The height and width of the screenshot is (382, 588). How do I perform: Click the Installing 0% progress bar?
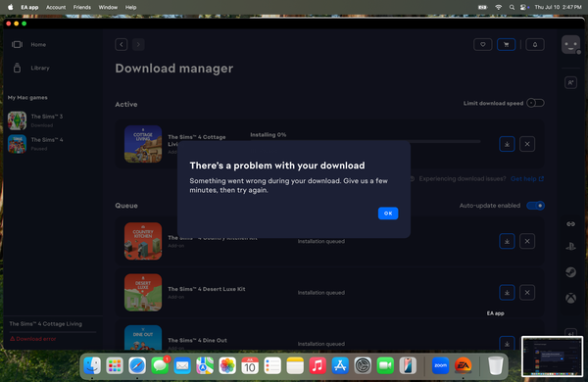446,142
